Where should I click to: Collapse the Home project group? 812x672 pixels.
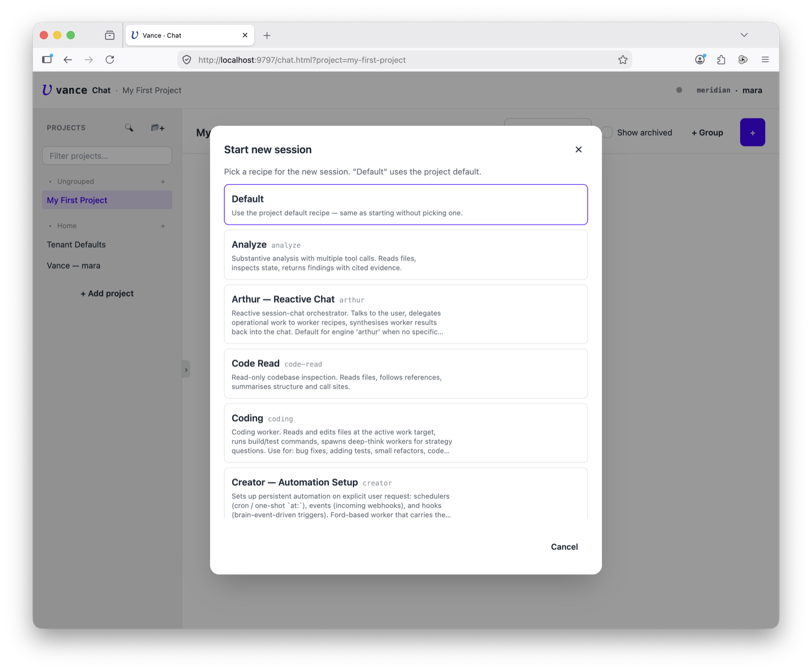pos(50,226)
